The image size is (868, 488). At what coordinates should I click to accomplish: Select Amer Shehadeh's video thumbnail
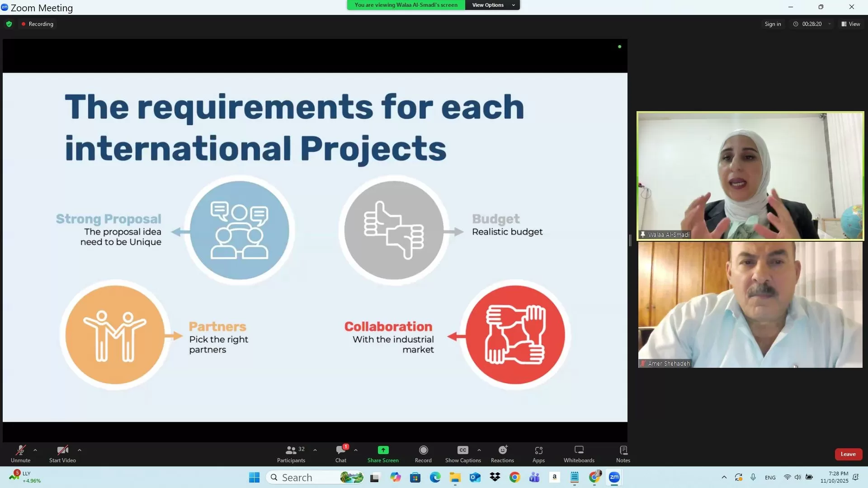[x=750, y=305]
